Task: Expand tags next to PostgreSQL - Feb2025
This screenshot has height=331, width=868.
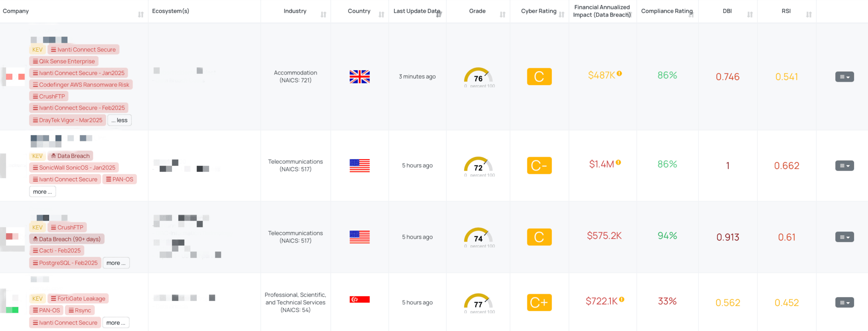Action: (116, 263)
